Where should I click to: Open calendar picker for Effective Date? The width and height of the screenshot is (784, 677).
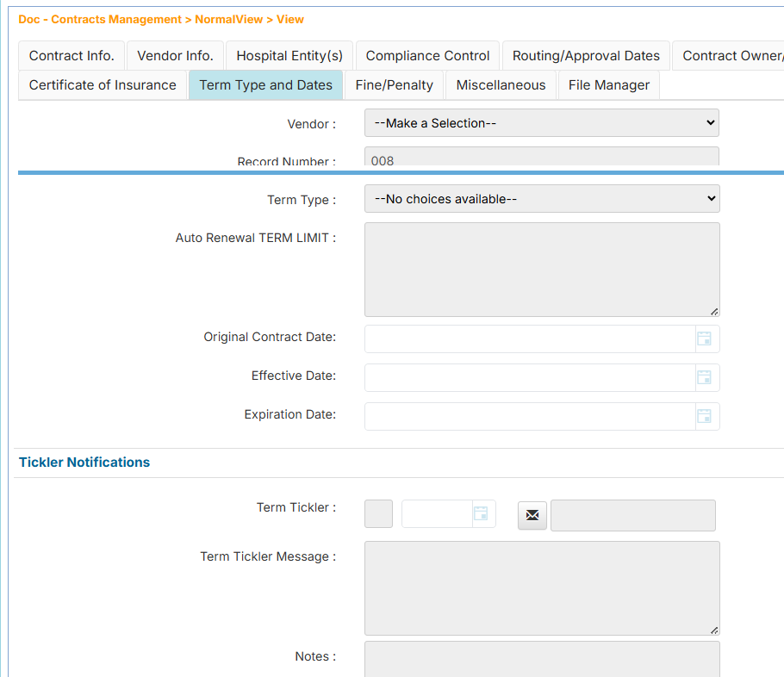pyautogui.click(x=704, y=377)
